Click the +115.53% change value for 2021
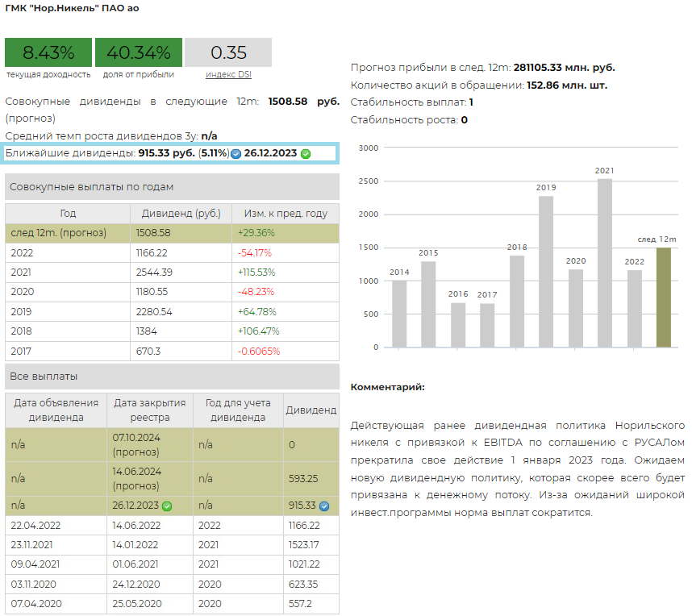This screenshot has height=616, width=692. point(256,273)
